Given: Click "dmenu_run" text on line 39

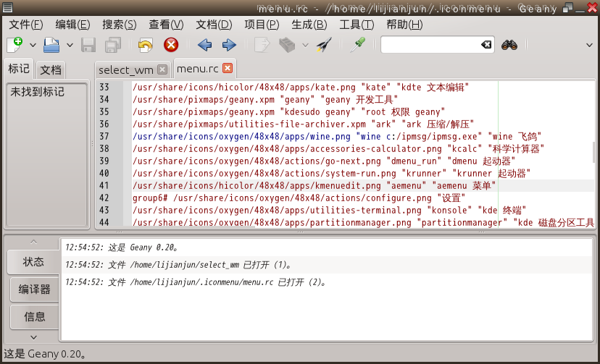Looking at the screenshot, I should pos(414,161).
